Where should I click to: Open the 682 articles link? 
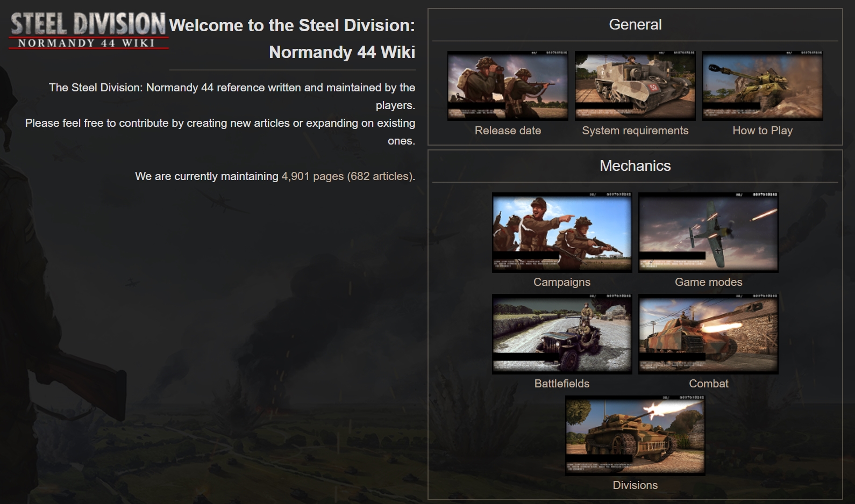click(x=380, y=176)
